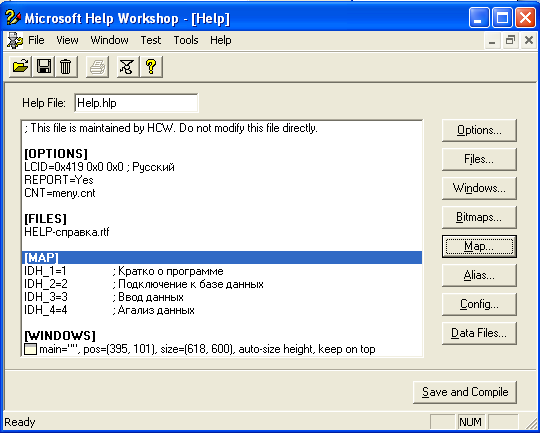
Task: Select the HELP-справка.rtf file line
Action: [67, 232]
